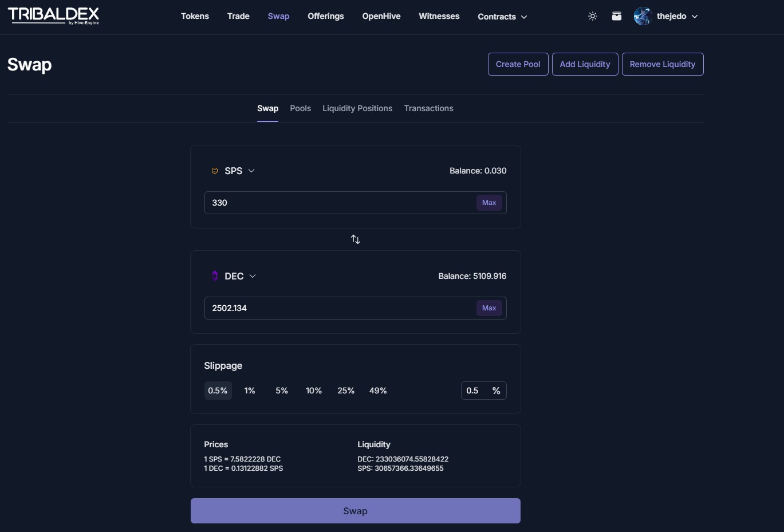The image size is (784, 532).
Task: Toggle light/dark theme sun icon
Action: pos(593,16)
